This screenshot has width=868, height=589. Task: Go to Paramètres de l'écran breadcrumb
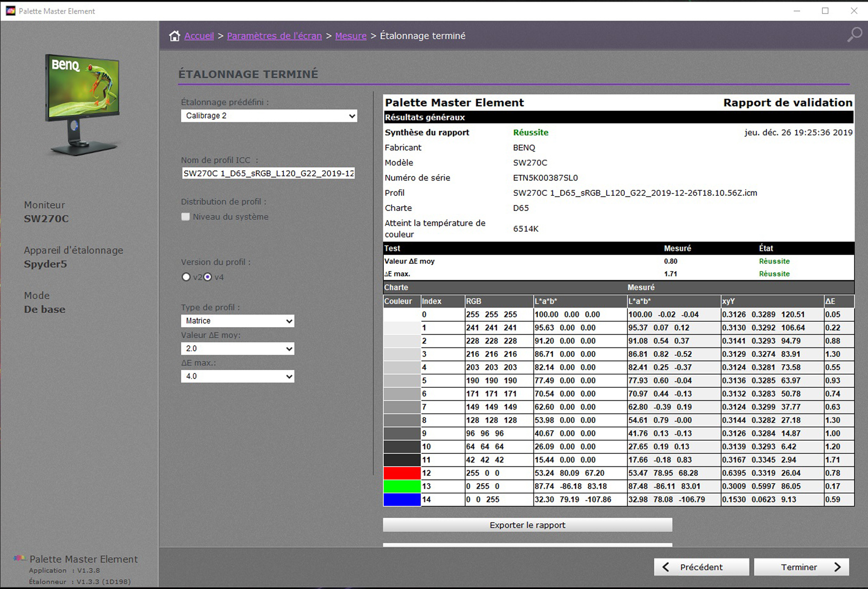click(274, 36)
